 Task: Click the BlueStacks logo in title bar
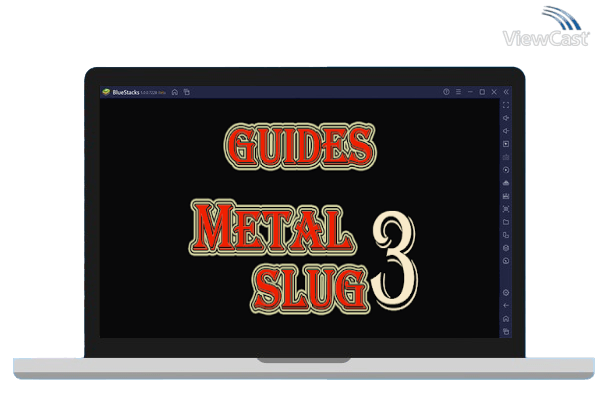coord(106,92)
